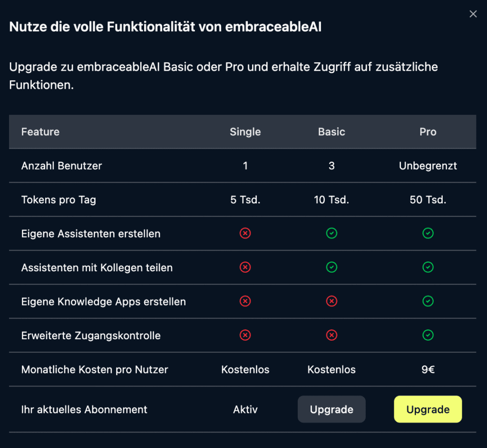The image size is (487, 448).
Task: Click green check for Basic Eigene Assistenten erstellen
Action: (x=331, y=233)
